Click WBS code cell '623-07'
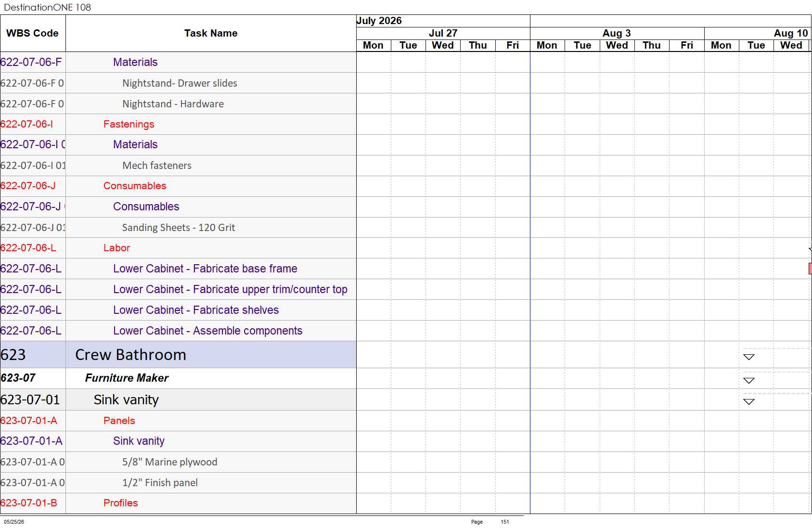Viewport: 812px width, 528px height. 33,378
